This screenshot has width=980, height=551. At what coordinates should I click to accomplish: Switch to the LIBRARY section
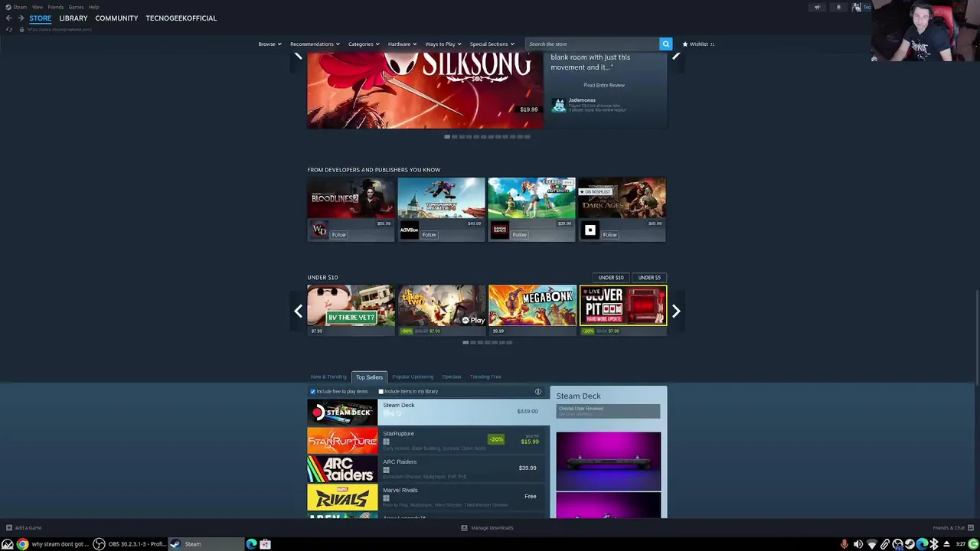[x=73, y=18]
